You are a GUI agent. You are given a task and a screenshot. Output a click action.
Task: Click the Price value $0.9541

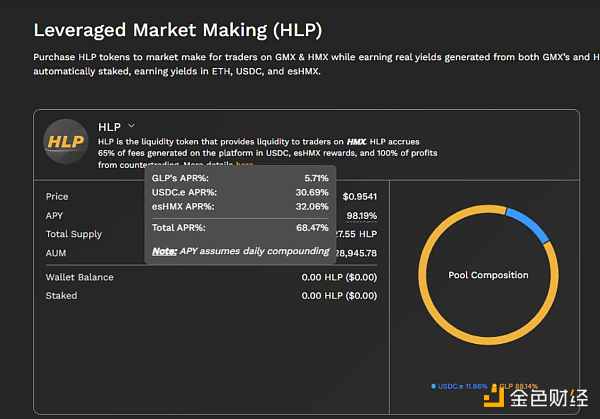pyautogui.click(x=360, y=197)
